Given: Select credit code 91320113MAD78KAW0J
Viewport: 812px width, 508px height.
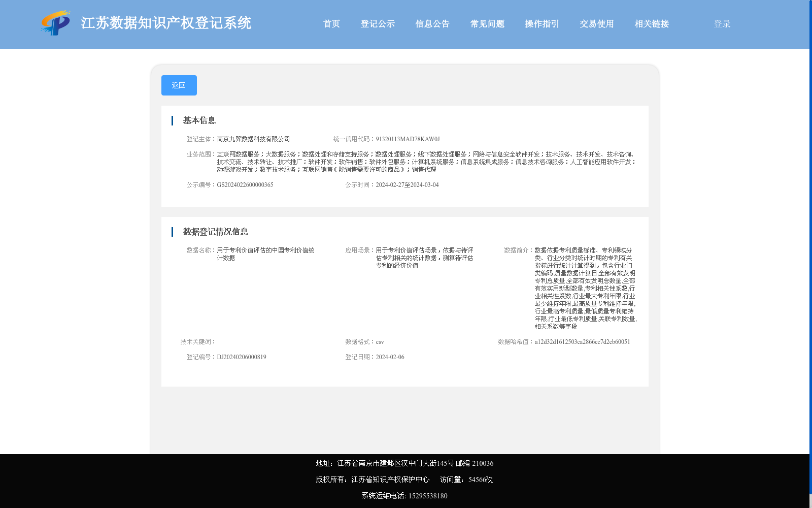Looking at the screenshot, I should (x=408, y=139).
